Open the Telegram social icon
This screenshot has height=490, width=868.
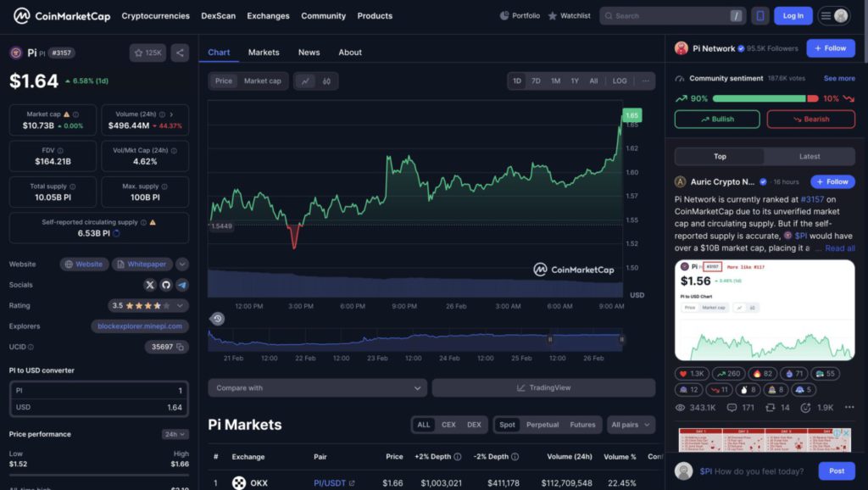[x=183, y=285]
